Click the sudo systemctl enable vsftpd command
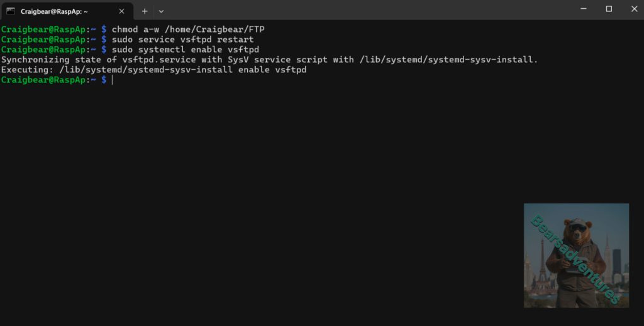This screenshot has height=326, width=644. point(185,50)
